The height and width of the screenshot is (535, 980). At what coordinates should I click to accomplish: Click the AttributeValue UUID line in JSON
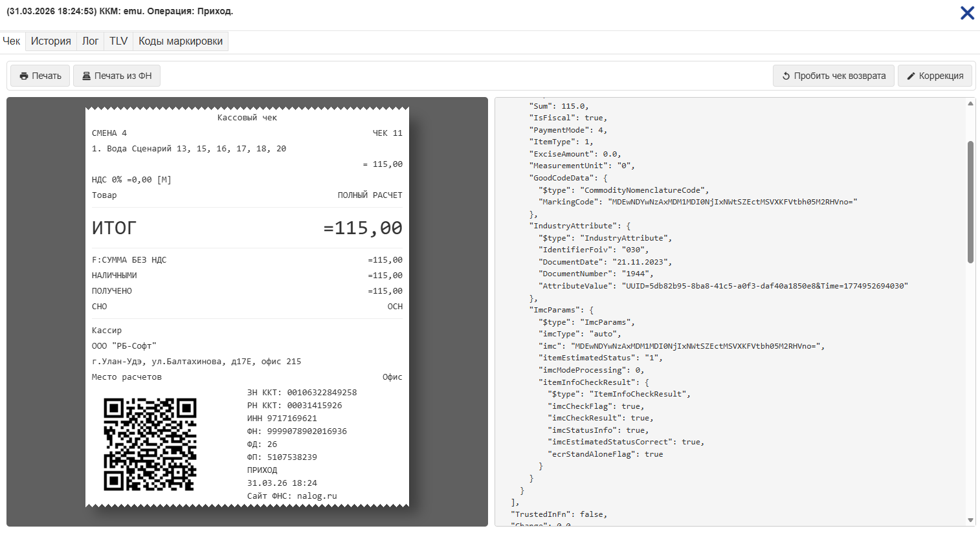(764, 286)
